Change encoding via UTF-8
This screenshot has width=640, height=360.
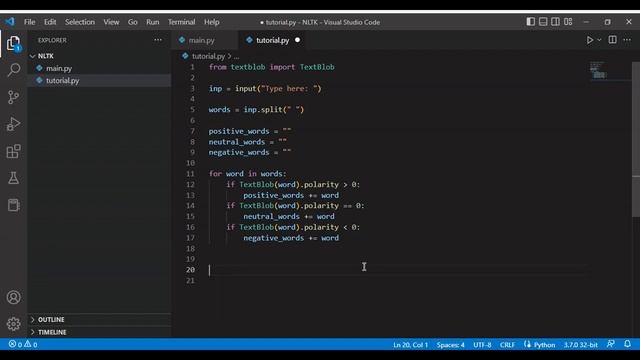pyautogui.click(x=482, y=345)
